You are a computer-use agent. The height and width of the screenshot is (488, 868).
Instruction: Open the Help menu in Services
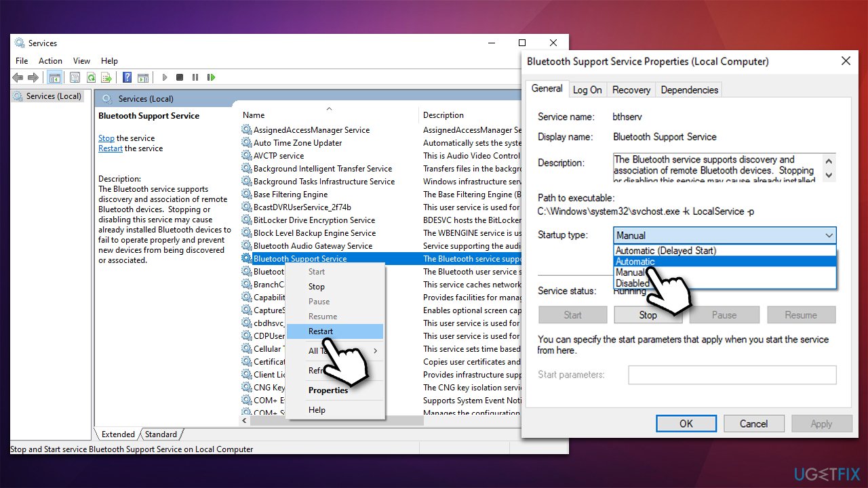tap(109, 60)
